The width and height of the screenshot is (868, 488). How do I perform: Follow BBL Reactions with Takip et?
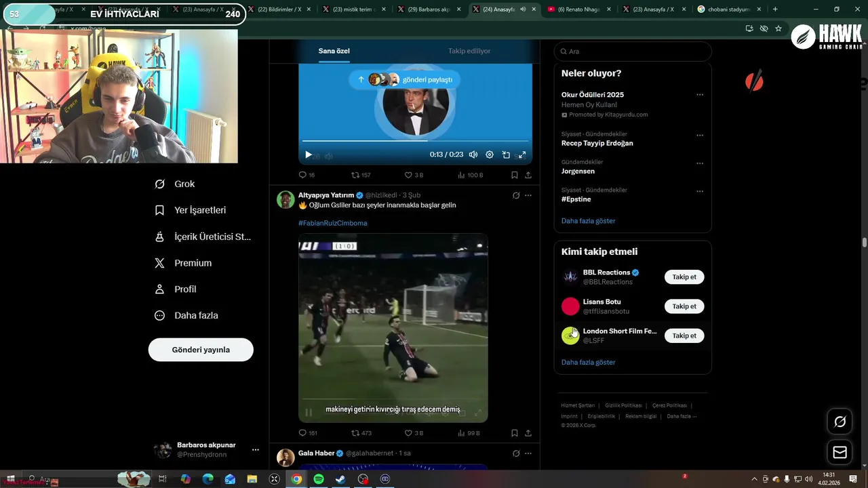[684, 277]
